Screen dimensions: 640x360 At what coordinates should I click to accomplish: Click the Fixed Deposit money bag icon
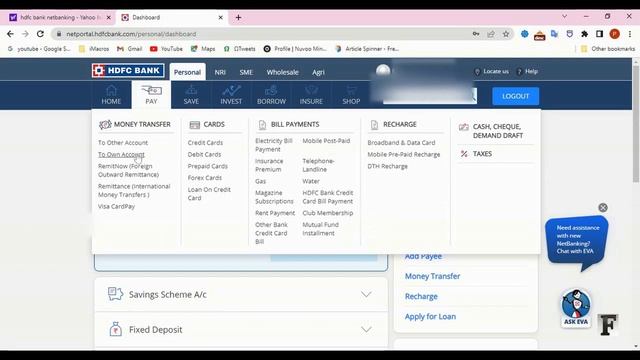116,329
